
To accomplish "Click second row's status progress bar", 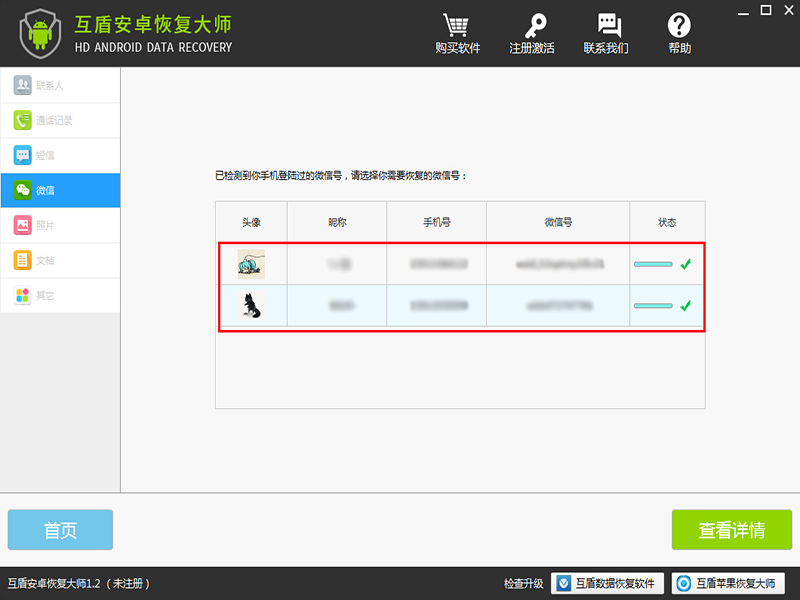I will point(653,306).
